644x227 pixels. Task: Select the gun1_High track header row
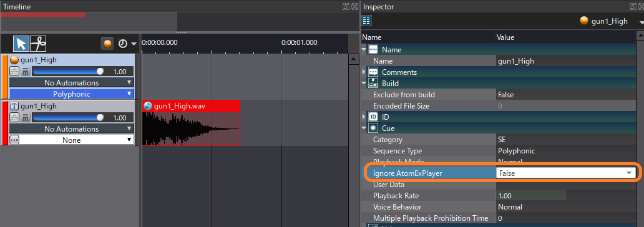[72, 106]
